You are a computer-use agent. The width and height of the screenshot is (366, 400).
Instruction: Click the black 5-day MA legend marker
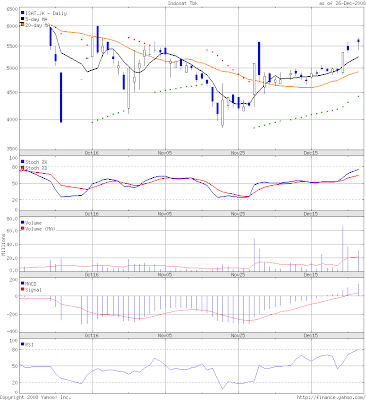23,19
